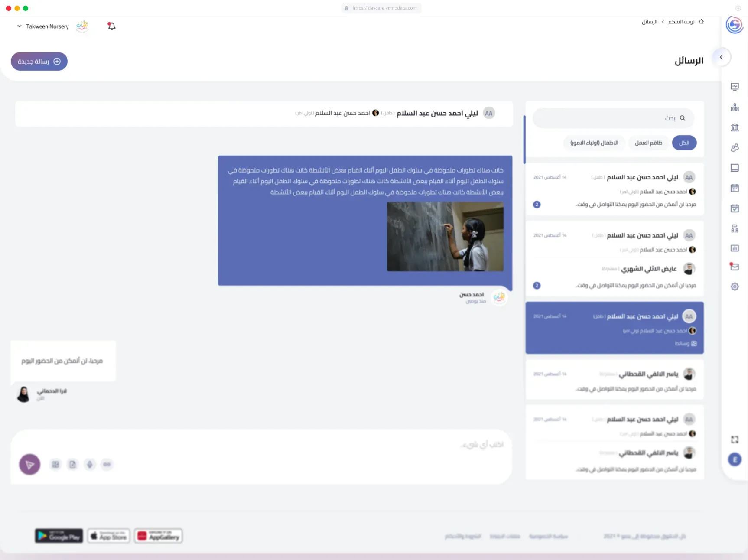The image size is (748, 560).
Task: Open the institution building sidebar icon
Action: click(735, 127)
